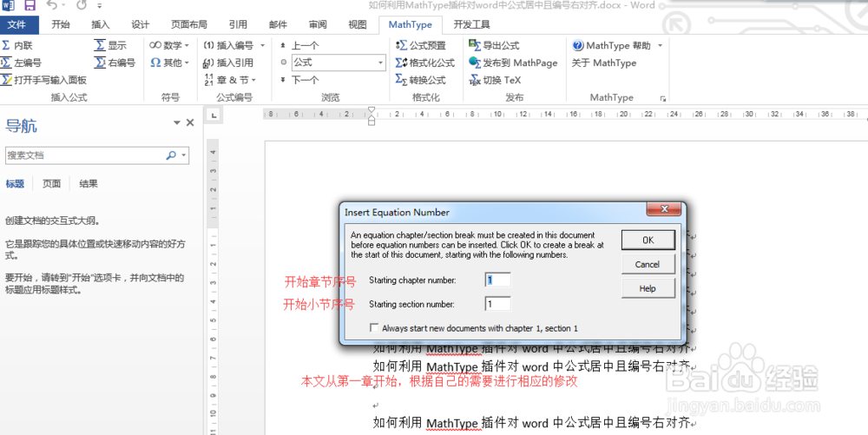Save the document via toolbar icon

point(30,6)
